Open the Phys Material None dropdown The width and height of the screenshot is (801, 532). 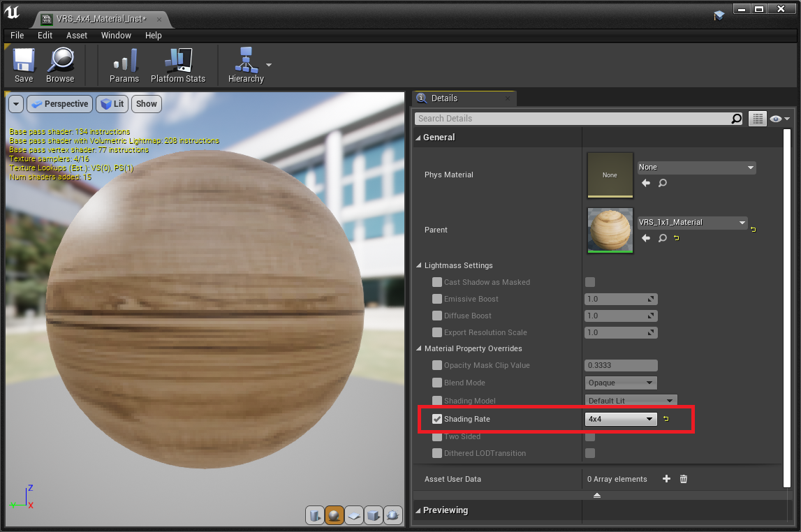pos(696,168)
